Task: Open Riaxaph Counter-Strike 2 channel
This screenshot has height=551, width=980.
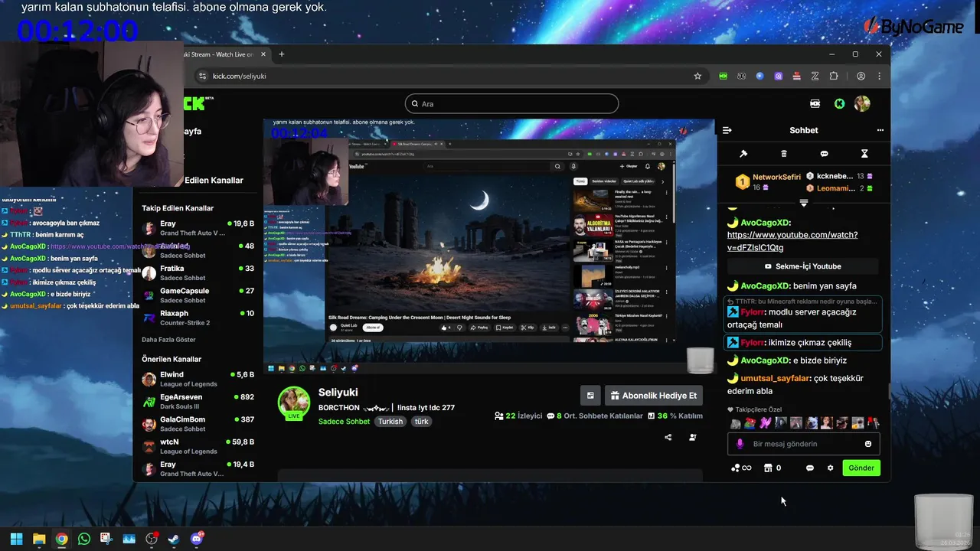Action: (x=198, y=318)
